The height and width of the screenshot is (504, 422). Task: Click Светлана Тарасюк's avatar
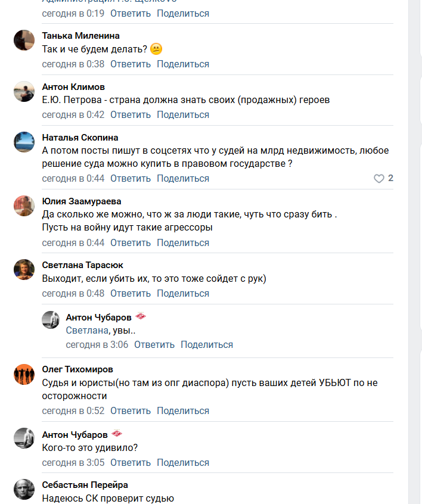pyautogui.click(x=24, y=269)
